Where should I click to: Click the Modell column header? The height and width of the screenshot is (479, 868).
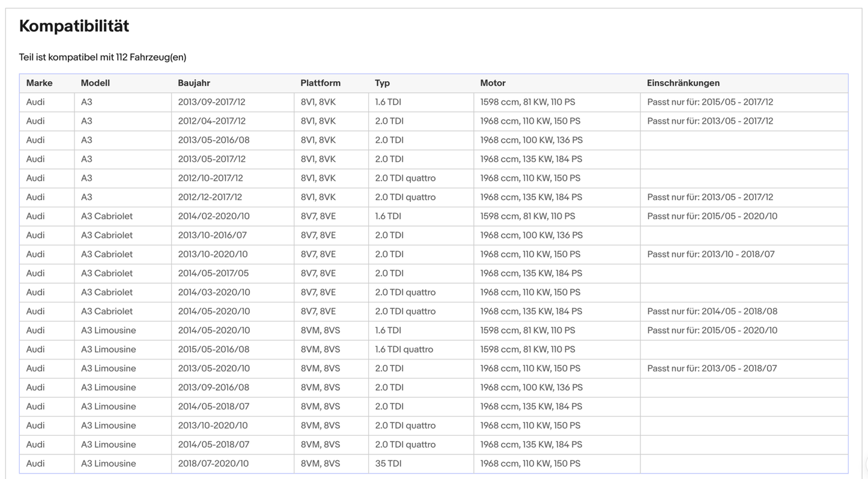tap(96, 83)
